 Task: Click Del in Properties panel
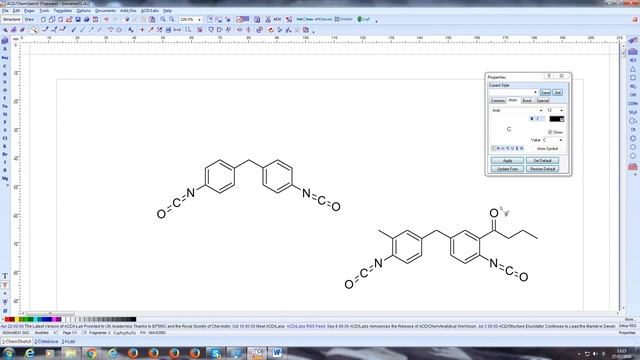coord(558,93)
